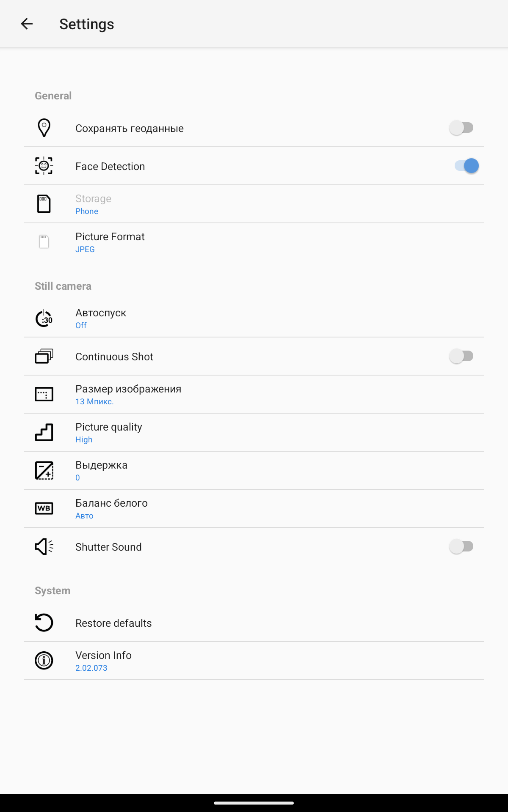Turn on the Shutter Sound toggle

[x=461, y=546]
